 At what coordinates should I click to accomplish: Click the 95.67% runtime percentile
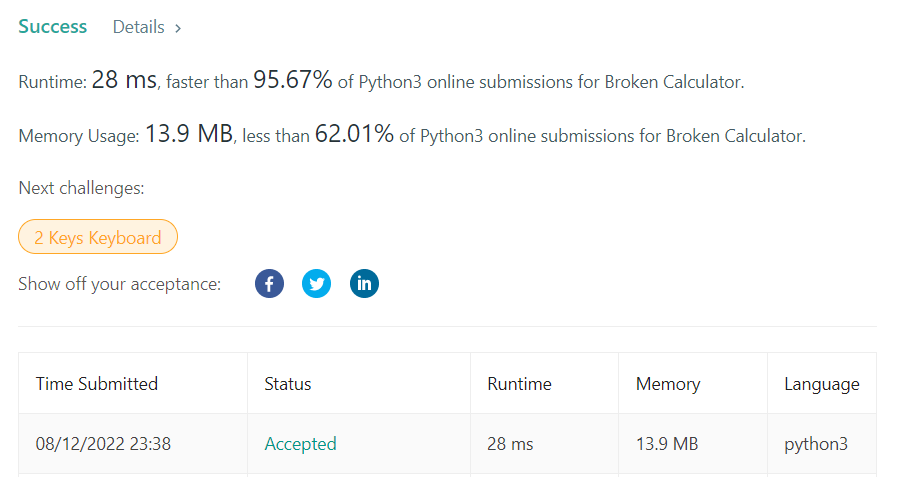click(293, 80)
